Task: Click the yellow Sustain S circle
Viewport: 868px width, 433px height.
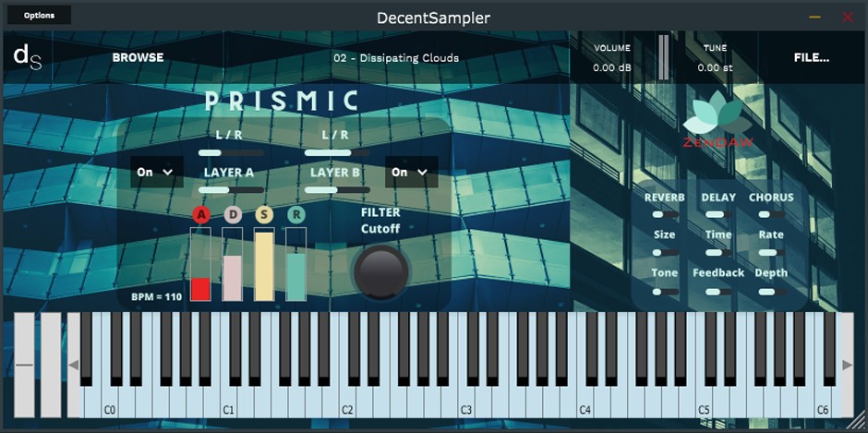Action: tap(265, 214)
